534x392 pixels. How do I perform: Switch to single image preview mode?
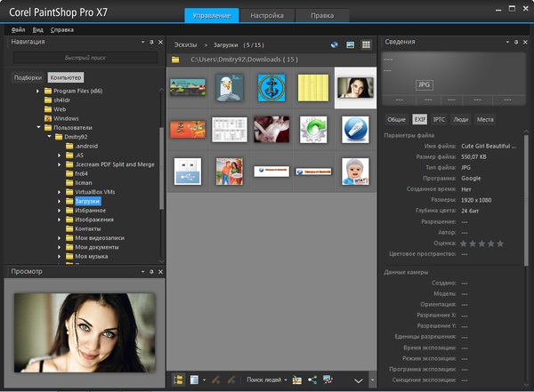(x=350, y=44)
